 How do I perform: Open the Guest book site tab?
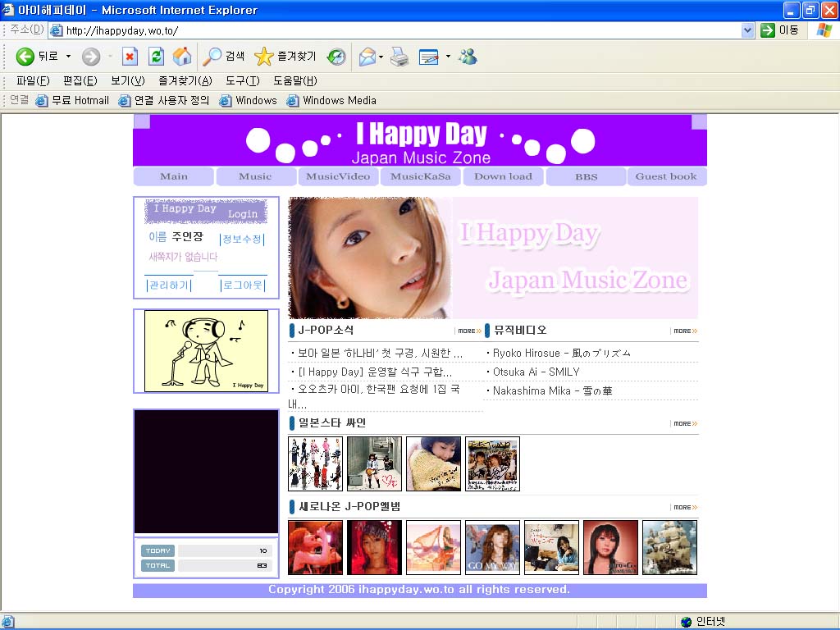click(666, 176)
